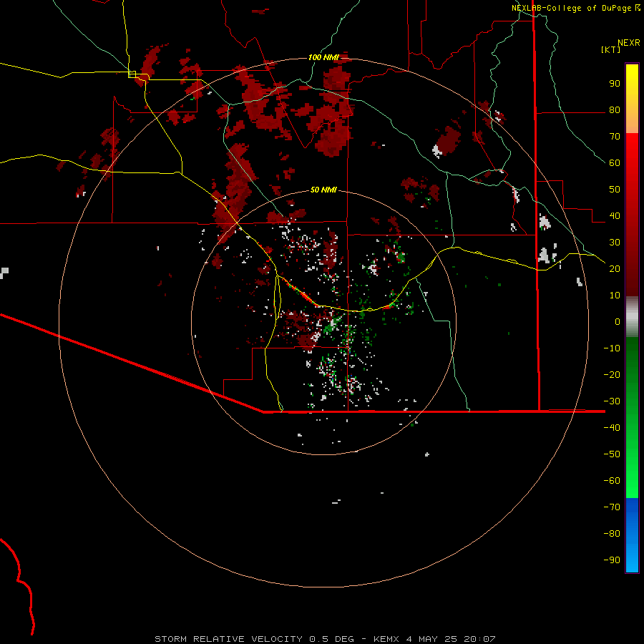Click the 30 value on the velocity scale
This screenshot has width=644, height=644.
tap(615, 243)
